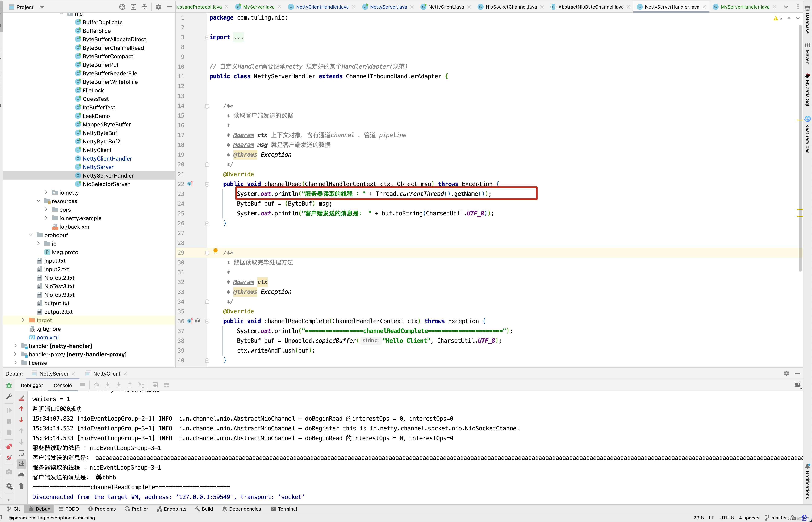Close NettyServer debug session tab
This screenshot has height=522, width=812.
tap(73, 374)
